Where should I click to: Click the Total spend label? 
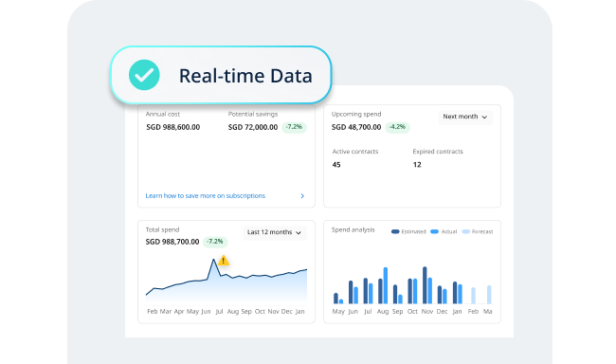(x=162, y=229)
